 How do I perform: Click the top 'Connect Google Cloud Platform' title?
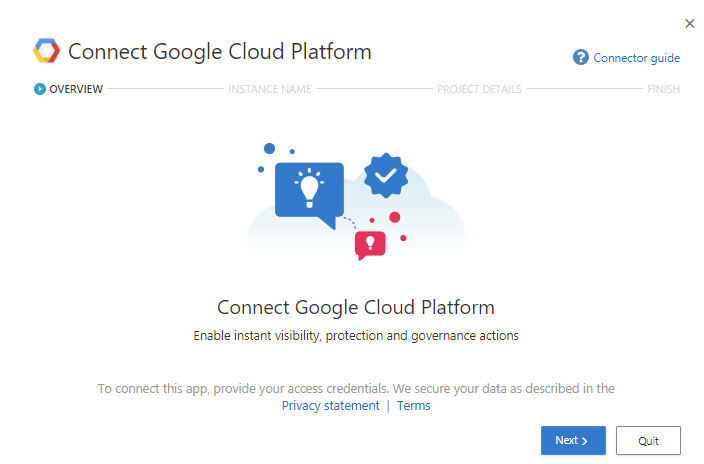click(219, 51)
